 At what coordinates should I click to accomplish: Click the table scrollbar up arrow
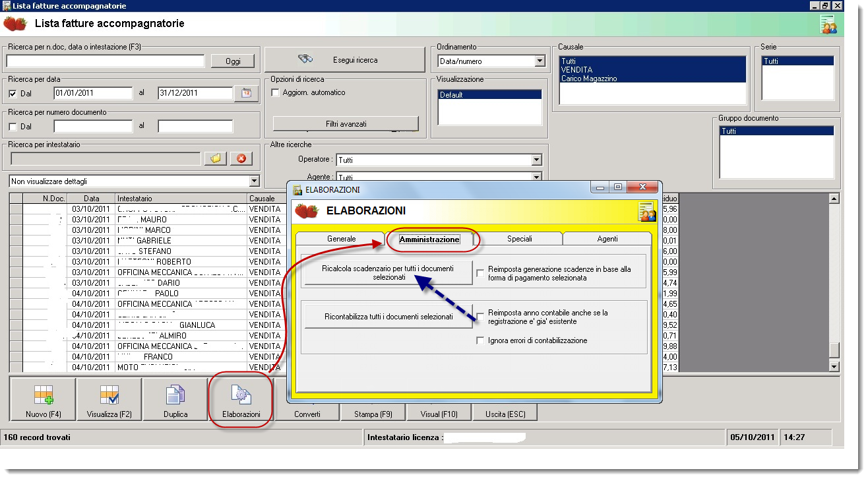(x=834, y=199)
